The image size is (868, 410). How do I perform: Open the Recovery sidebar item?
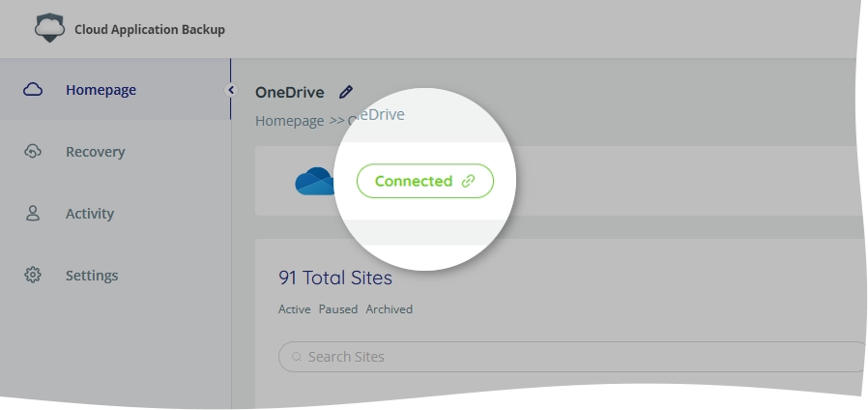click(x=115, y=151)
